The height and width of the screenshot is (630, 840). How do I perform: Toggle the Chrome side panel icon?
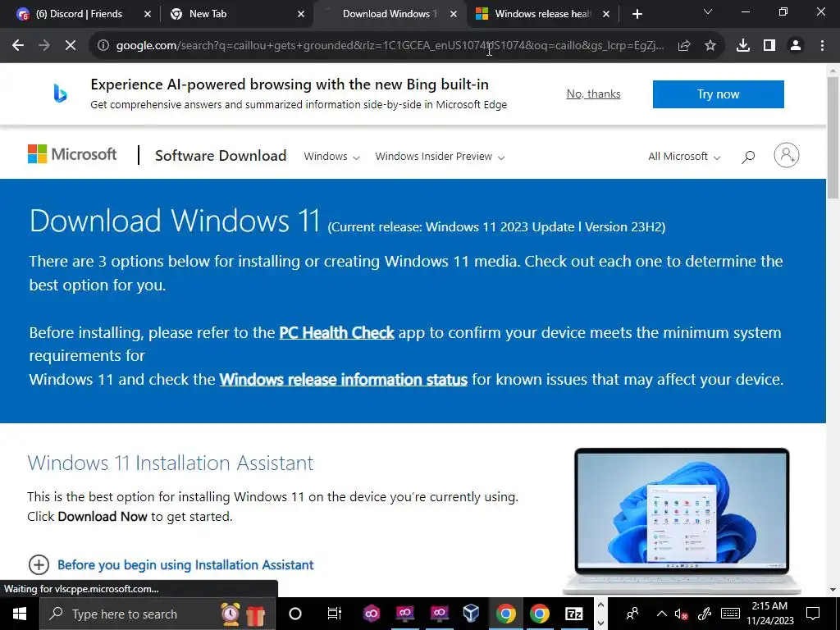pos(769,46)
